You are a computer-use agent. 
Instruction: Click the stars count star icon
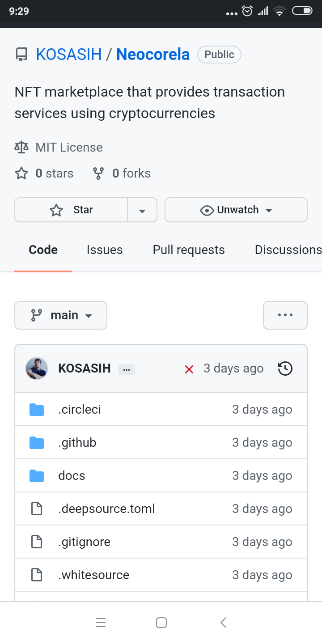point(21,173)
